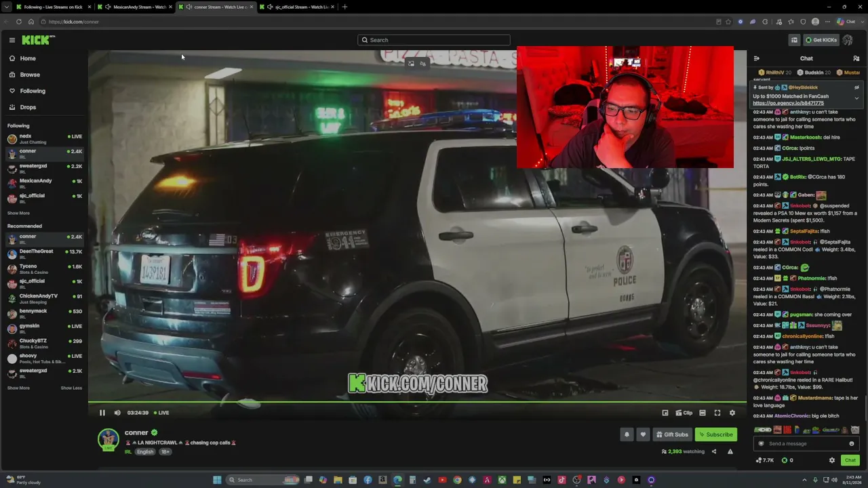
Task: Click the video progress bar
Action: 417,403
